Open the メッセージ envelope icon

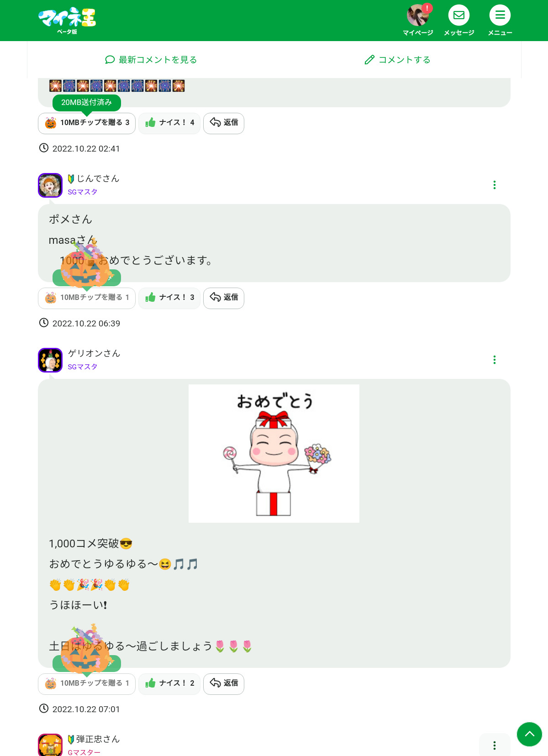point(459,16)
